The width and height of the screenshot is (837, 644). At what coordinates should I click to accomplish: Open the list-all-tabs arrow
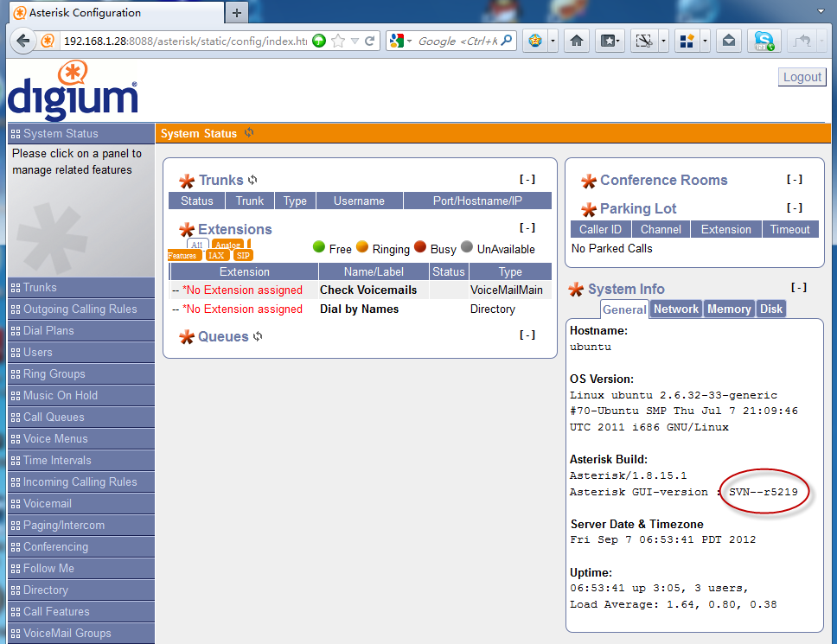click(x=821, y=11)
